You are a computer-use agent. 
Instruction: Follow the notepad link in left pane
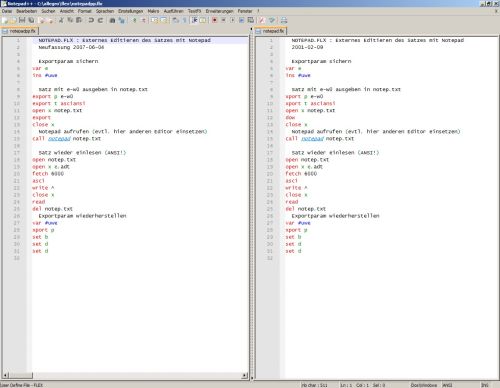pyautogui.click(x=59, y=139)
